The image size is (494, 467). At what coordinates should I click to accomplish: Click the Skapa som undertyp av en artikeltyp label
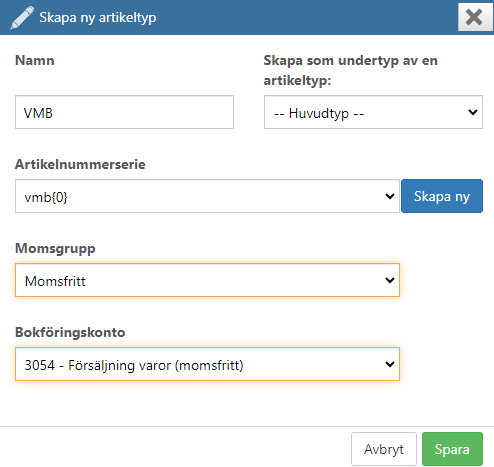pyautogui.click(x=350, y=70)
